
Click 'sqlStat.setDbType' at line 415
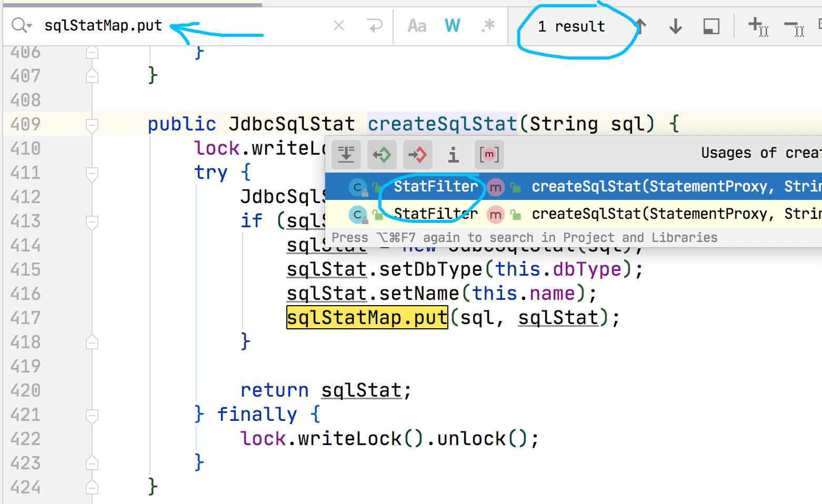tap(385, 269)
